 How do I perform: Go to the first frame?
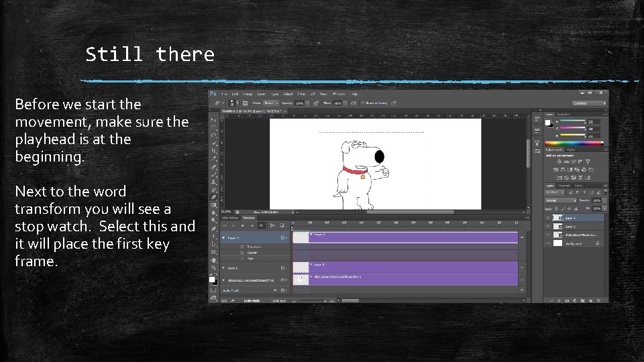[224, 226]
